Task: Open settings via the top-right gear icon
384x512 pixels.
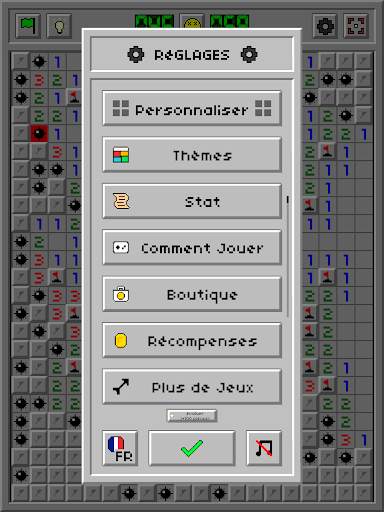Action: click(325, 26)
